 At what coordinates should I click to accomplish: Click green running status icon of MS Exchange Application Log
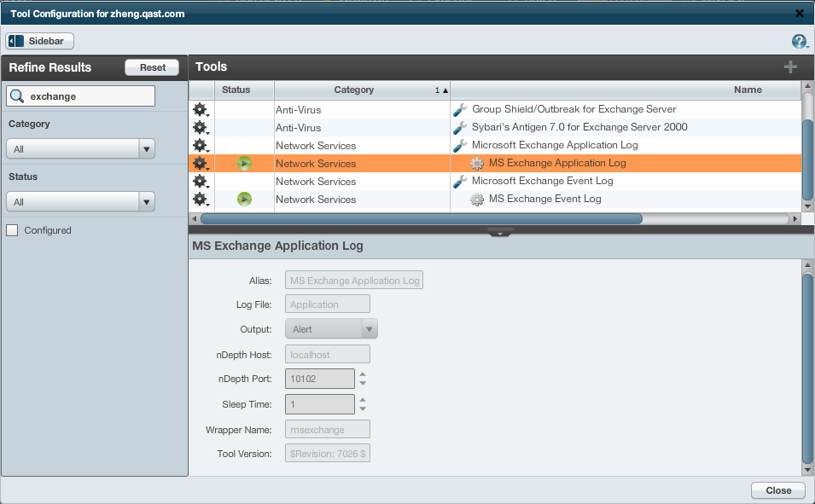click(x=244, y=164)
